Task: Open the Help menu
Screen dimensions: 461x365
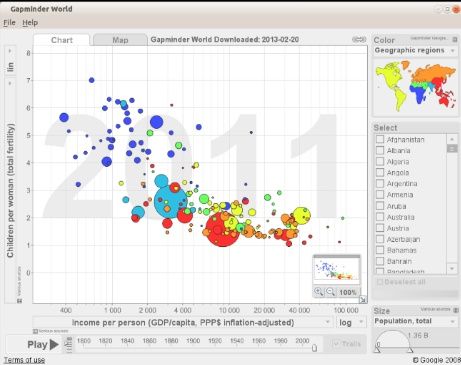Action: tap(30, 23)
